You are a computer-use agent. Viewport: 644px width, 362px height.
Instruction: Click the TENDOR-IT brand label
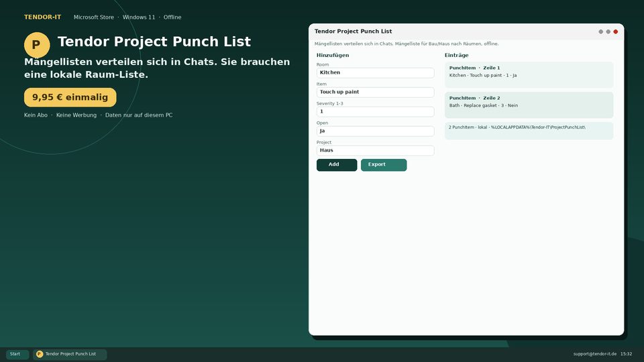click(43, 17)
